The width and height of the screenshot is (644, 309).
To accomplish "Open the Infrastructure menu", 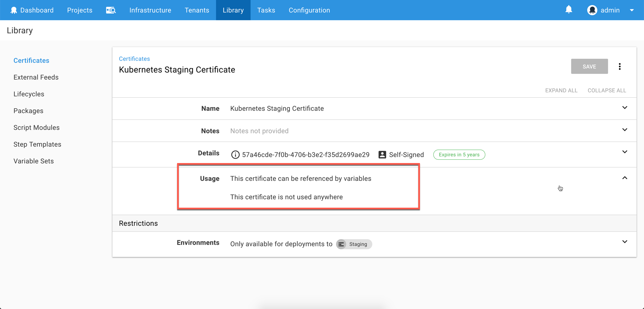I will [150, 10].
